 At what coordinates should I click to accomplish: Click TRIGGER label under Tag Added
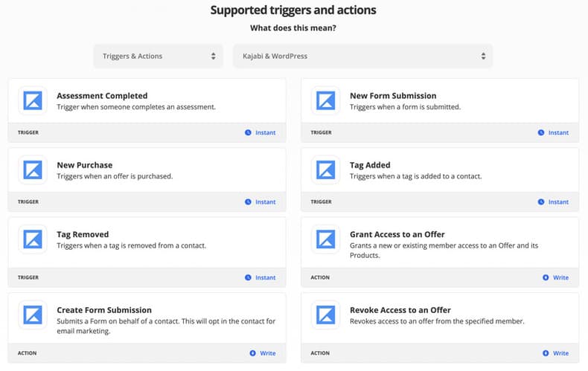pos(321,202)
